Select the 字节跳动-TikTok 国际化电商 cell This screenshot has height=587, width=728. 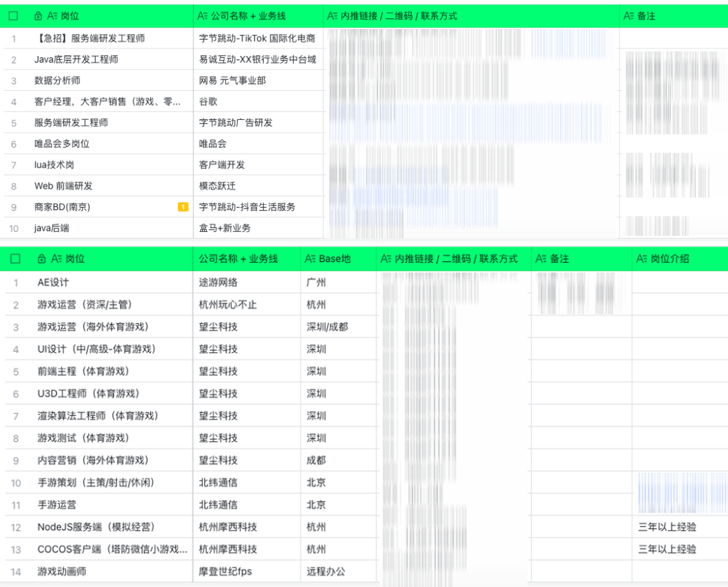(x=258, y=38)
